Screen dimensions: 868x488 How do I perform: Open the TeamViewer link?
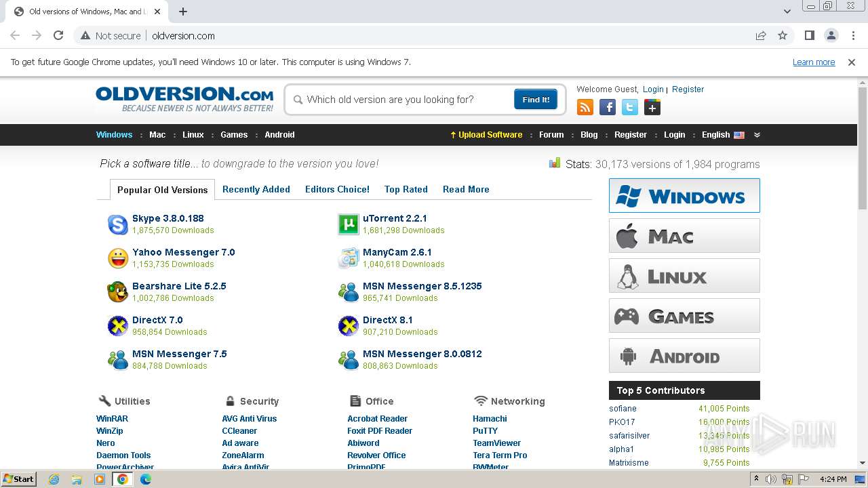(497, 443)
